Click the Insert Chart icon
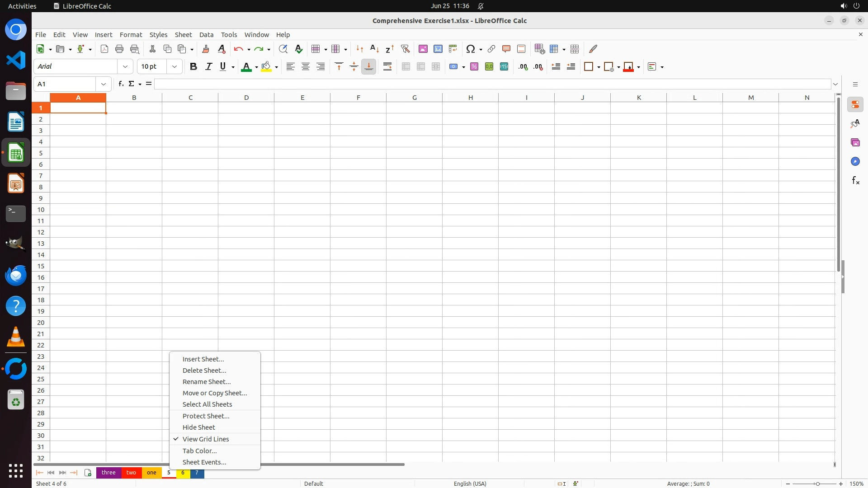The image size is (868, 488). [438, 49]
